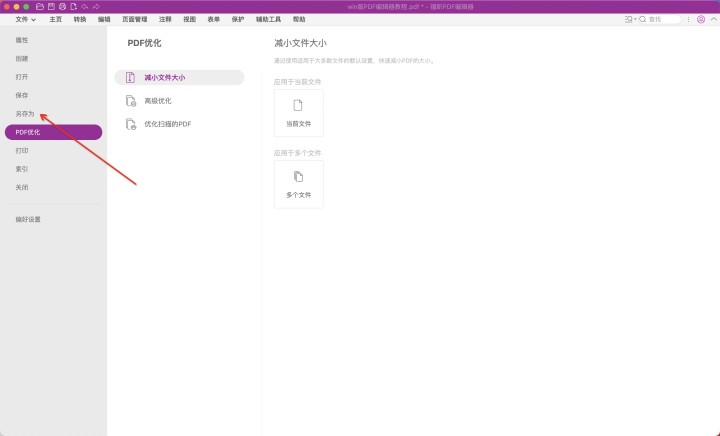Click the open folder icon in title bar
This screenshot has height=436, width=720.
tap(39, 6)
